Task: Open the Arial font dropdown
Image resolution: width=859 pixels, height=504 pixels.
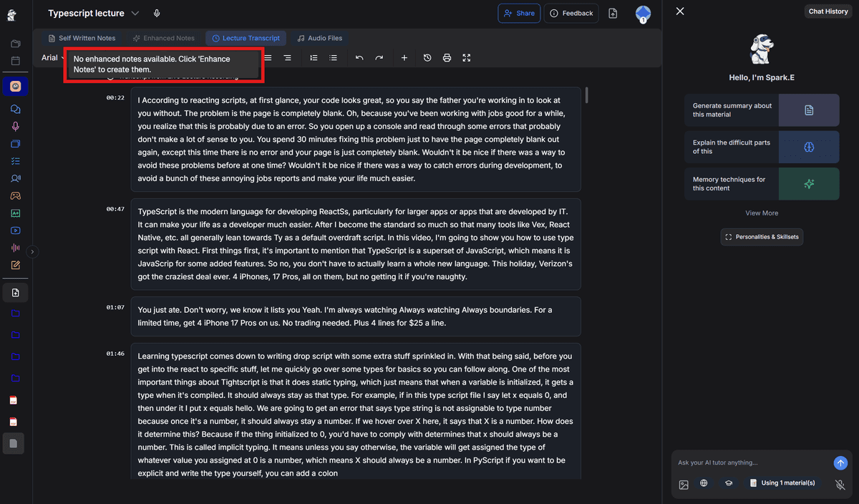Action: click(52, 58)
